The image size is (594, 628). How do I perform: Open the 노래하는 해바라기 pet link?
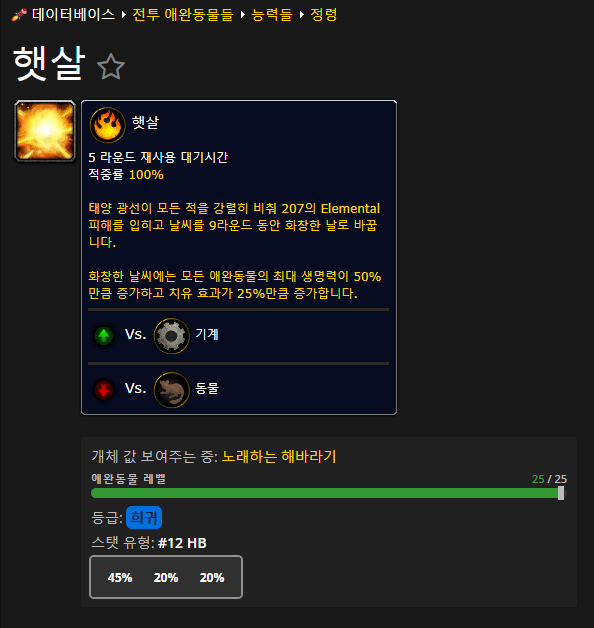pos(279,456)
